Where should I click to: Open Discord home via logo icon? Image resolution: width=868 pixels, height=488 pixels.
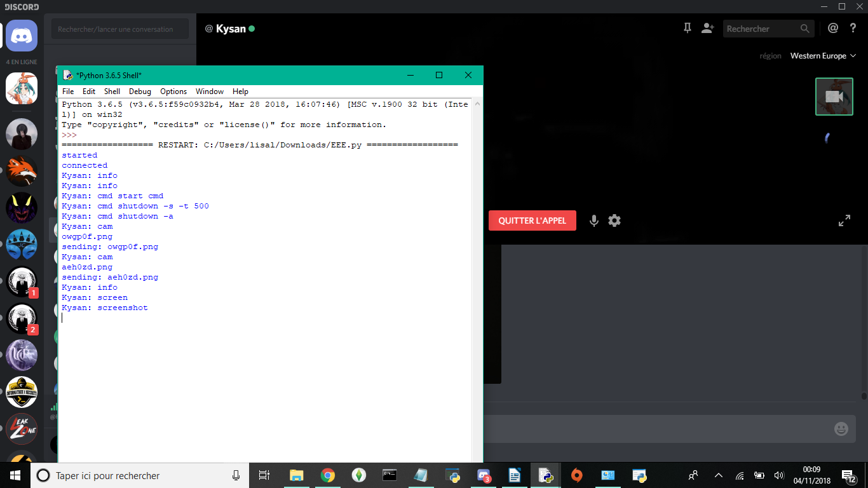(22, 36)
